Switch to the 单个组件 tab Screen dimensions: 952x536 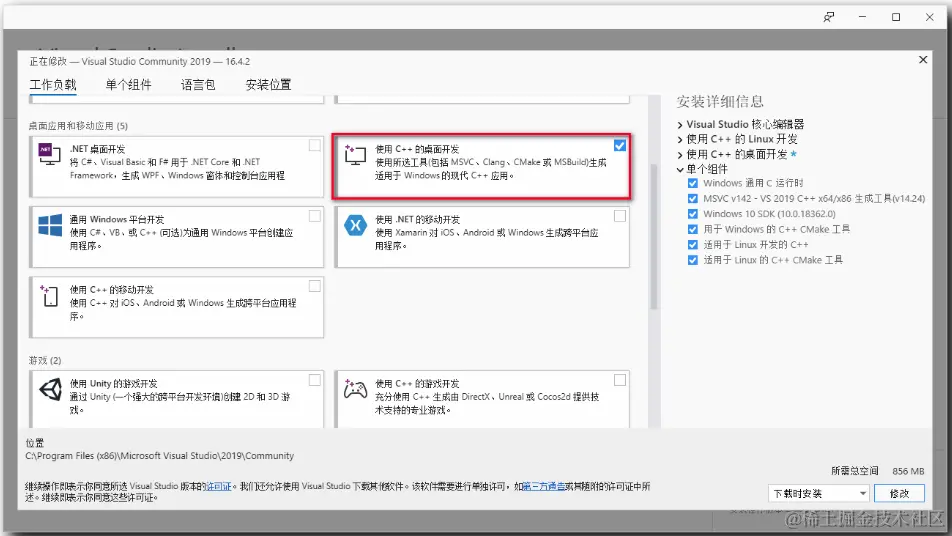click(128, 84)
